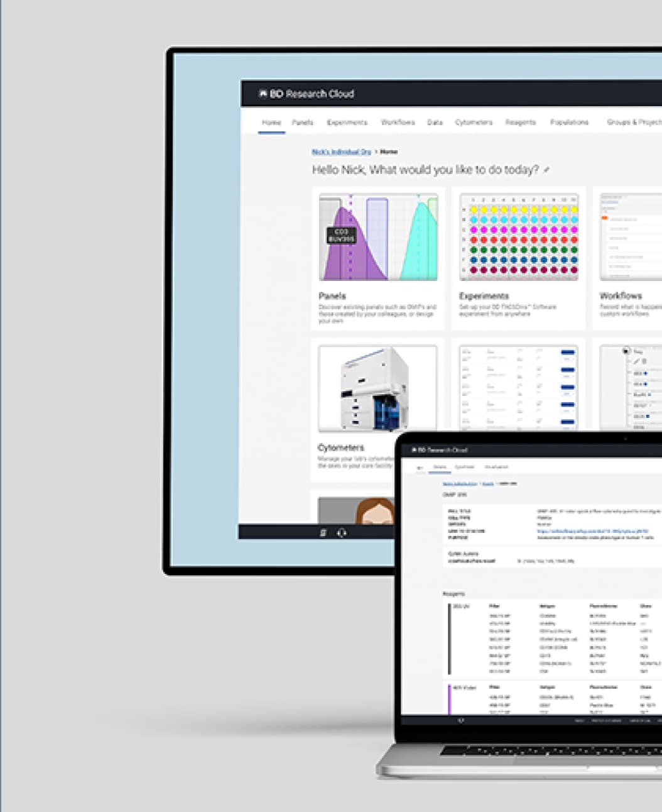Select the Details tab in laptop window

[x=440, y=467]
